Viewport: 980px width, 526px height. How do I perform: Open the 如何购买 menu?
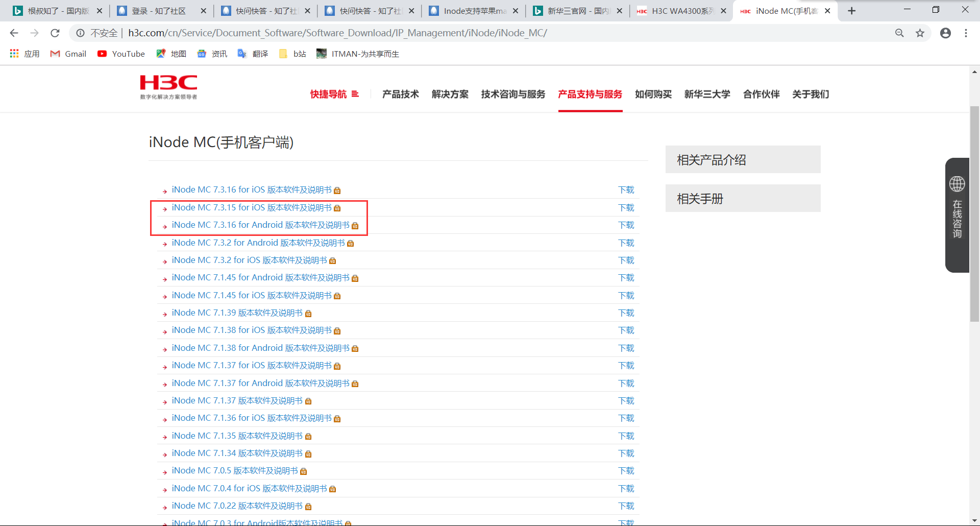pyautogui.click(x=653, y=94)
